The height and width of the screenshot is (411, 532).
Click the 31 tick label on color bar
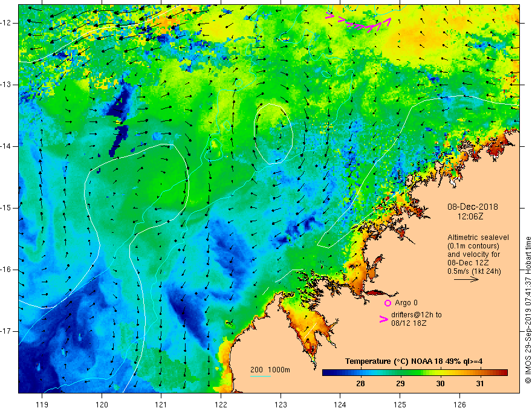tap(479, 384)
